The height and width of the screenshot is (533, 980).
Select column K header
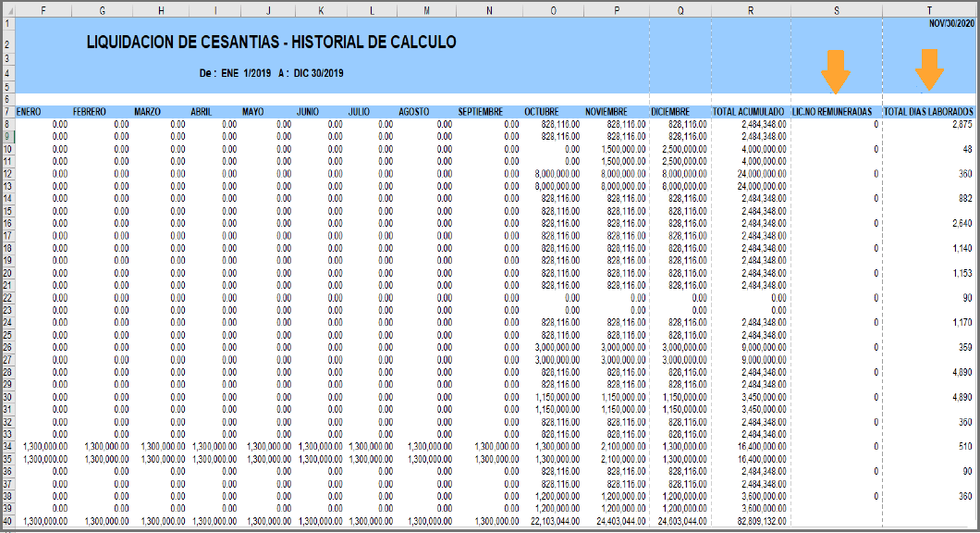321,10
